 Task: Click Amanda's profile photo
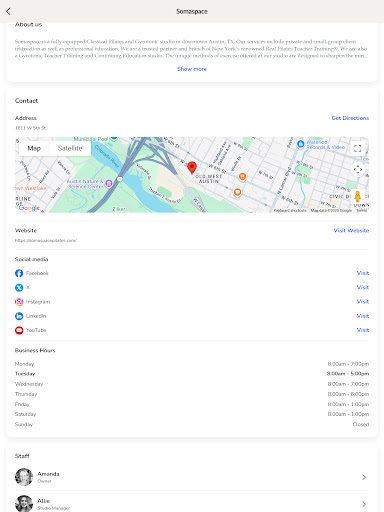(24, 477)
